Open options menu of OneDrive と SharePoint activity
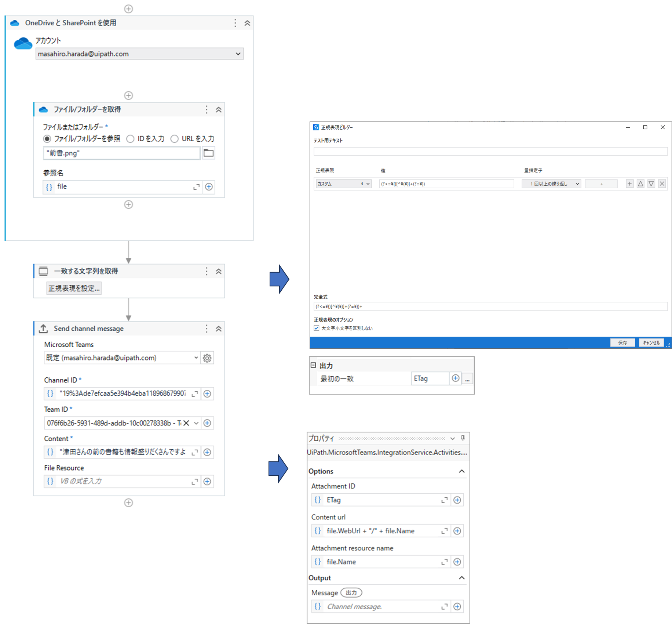The width and height of the screenshot is (672, 624). (x=235, y=23)
